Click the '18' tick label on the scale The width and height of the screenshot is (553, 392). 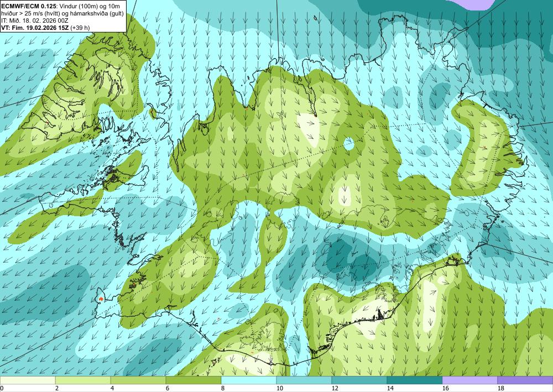point(501,389)
